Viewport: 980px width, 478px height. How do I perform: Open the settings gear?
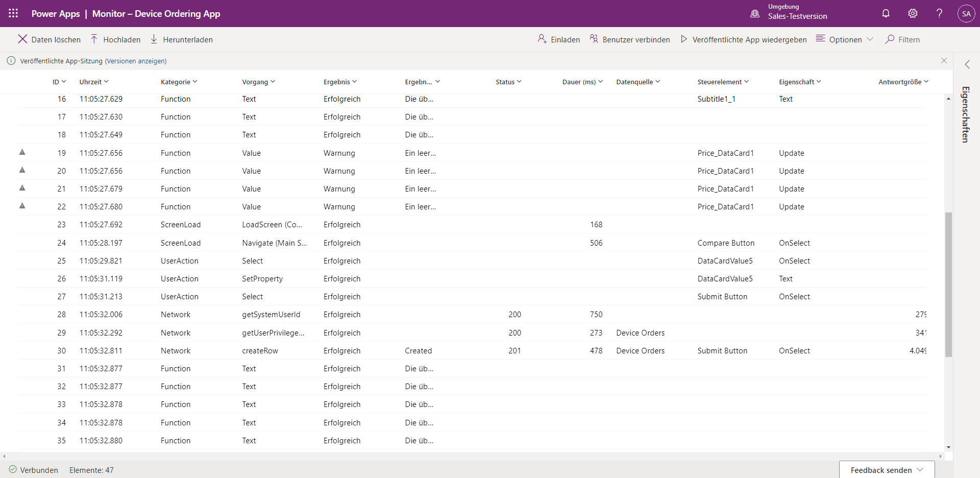[913, 13]
